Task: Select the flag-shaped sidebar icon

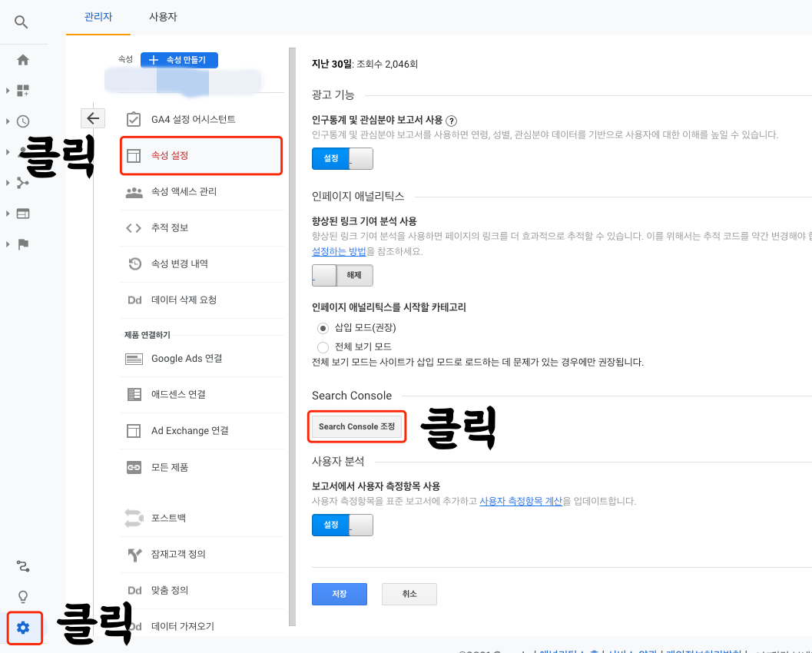Action: 22,244
